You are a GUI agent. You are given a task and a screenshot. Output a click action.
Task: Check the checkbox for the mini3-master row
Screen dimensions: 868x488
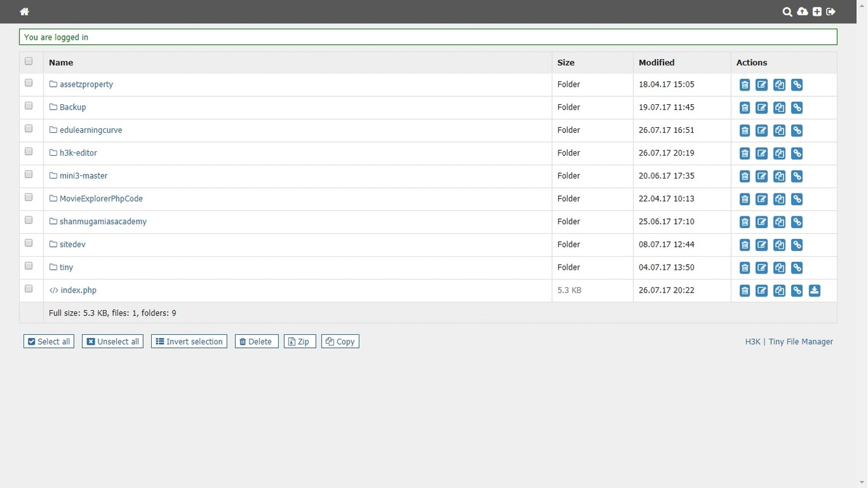click(28, 174)
